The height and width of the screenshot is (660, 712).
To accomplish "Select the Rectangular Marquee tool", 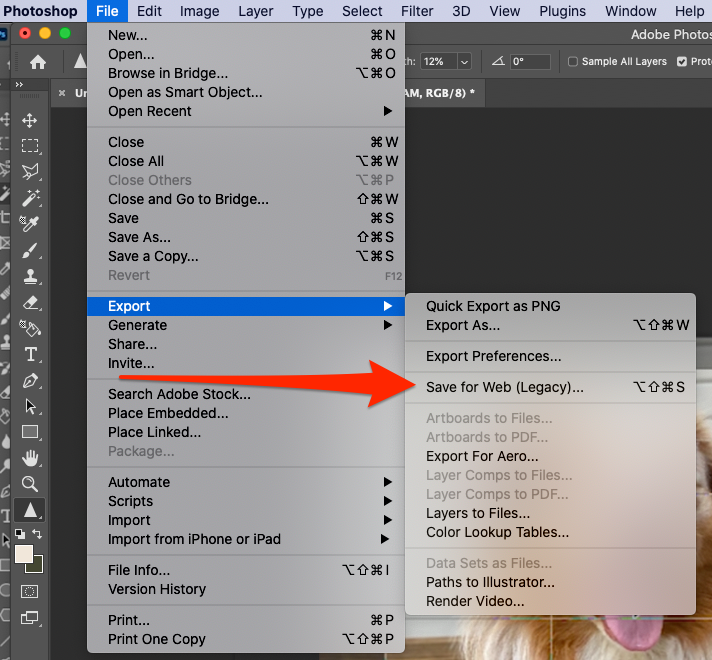I will coord(30,146).
